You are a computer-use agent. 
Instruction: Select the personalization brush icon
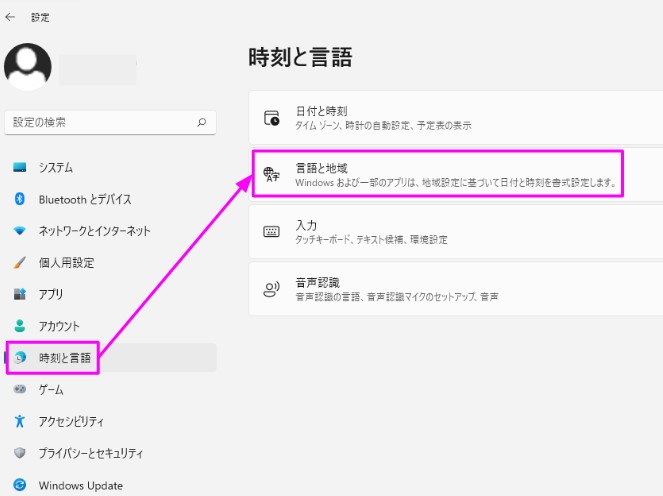tap(19, 262)
